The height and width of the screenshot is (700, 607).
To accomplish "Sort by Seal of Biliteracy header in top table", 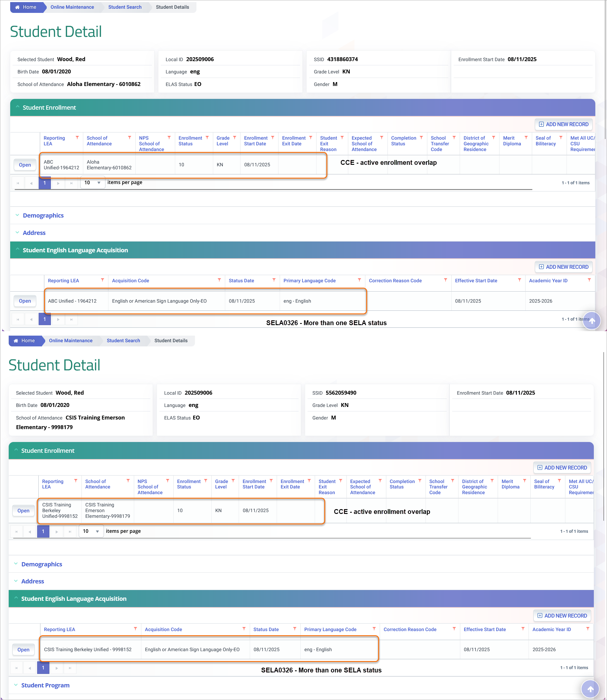I will point(545,141).
